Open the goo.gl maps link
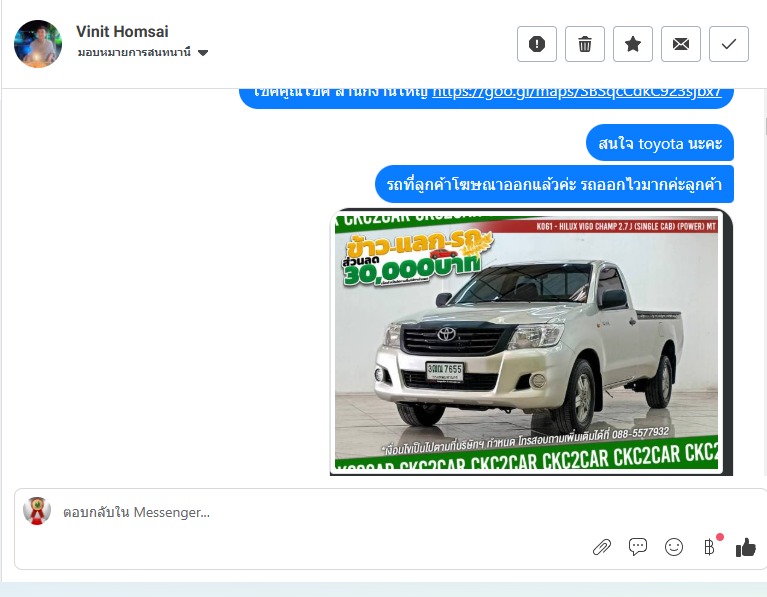 [x=577, y=92]
